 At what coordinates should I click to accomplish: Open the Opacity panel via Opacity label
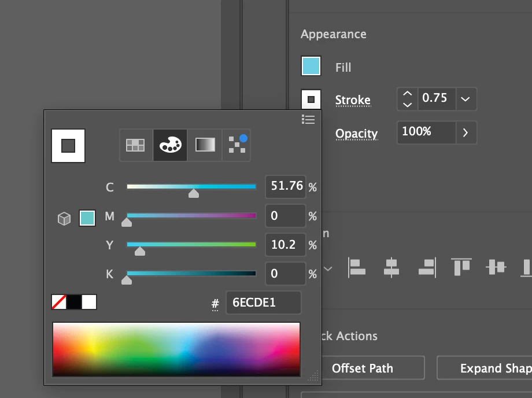357,134
